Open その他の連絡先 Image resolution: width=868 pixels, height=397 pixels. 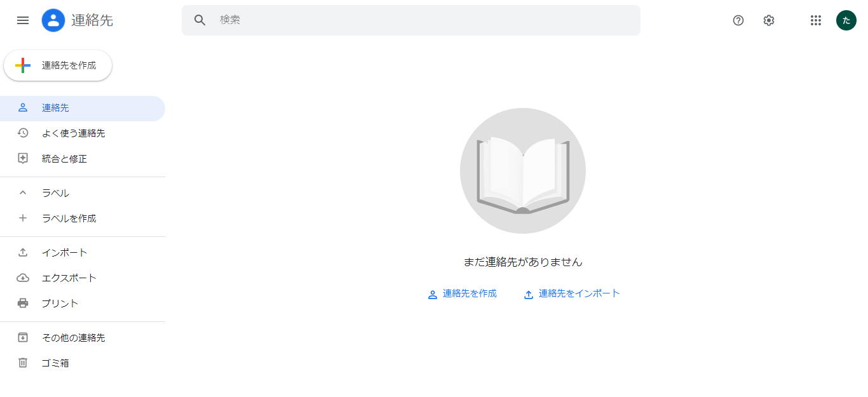pos(83,338)
